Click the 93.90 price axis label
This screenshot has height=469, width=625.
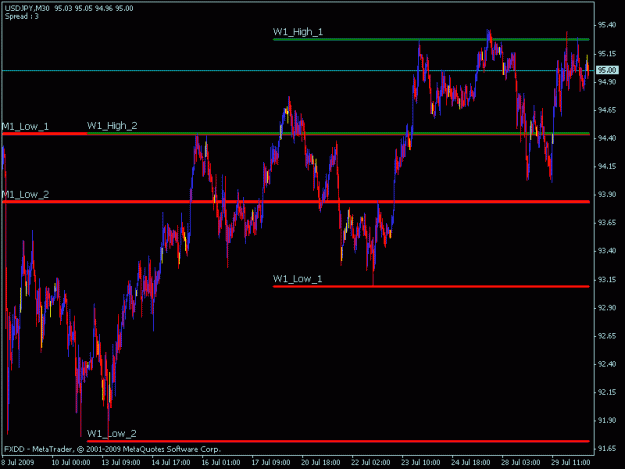click(607, 194)
